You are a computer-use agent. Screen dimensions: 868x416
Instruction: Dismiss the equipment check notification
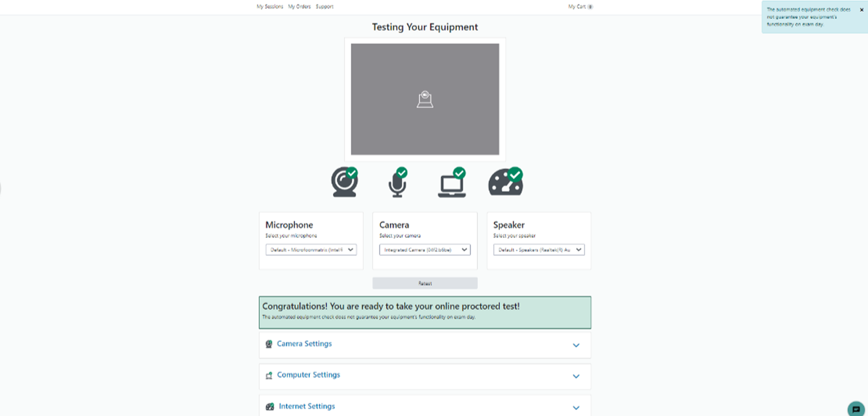pyautogui.click(x=862, y=9)
